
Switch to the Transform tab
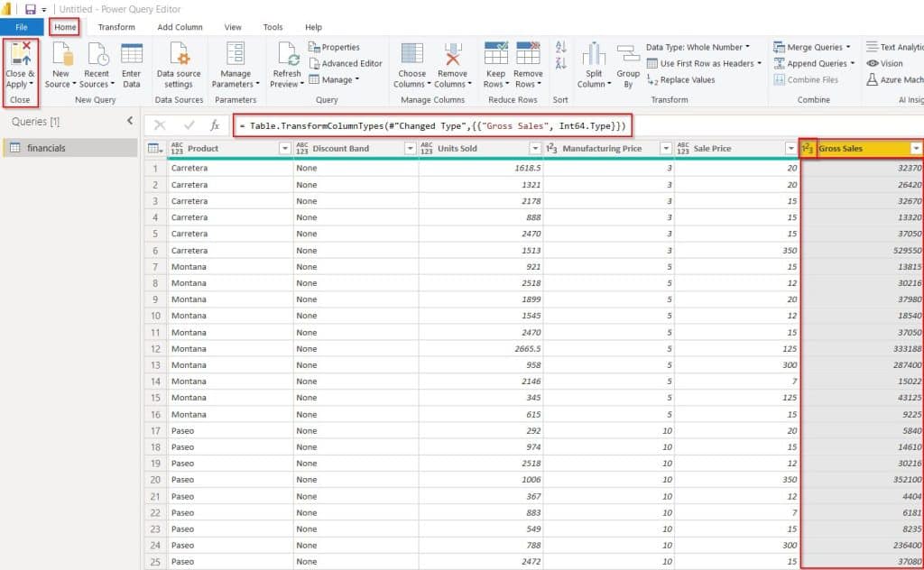pos(116,27)
